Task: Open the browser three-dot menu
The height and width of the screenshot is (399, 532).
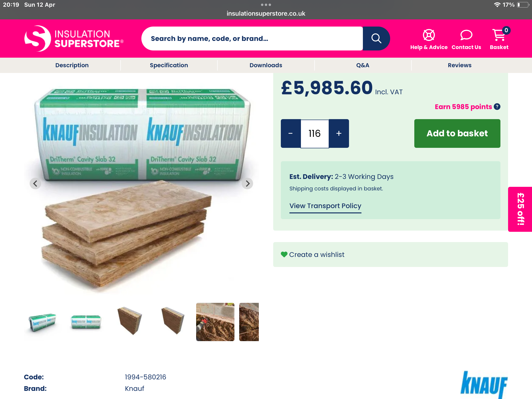Action: click(266, 5)
